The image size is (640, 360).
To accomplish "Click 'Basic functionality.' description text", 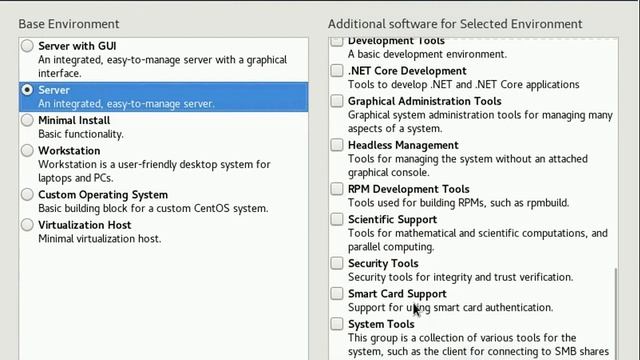I will [x=81, y=134].
